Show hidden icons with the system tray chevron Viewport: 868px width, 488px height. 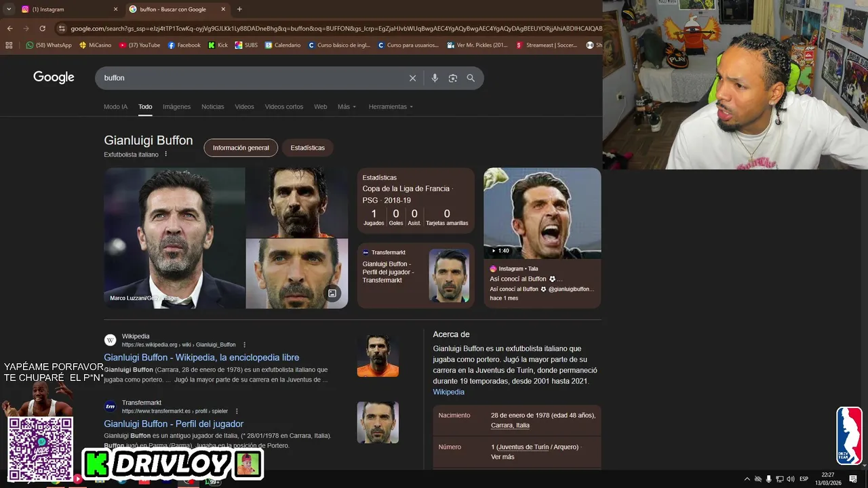(747, 479)
